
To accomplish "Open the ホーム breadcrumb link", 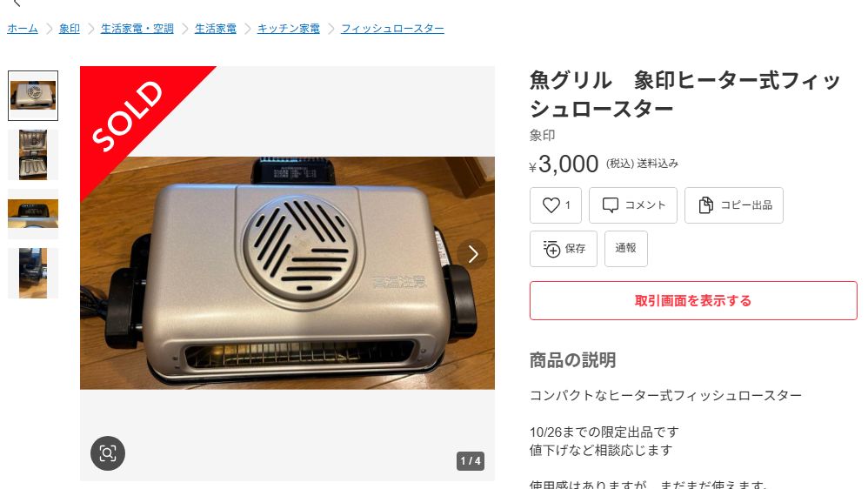I will pos(23,29).
